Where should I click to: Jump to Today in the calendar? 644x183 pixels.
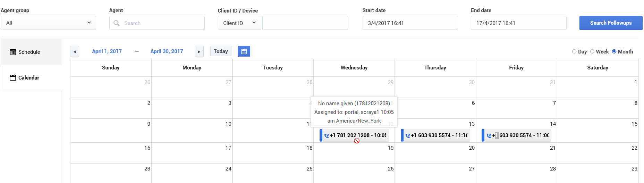pyautogui.click(x=221, y=51)
